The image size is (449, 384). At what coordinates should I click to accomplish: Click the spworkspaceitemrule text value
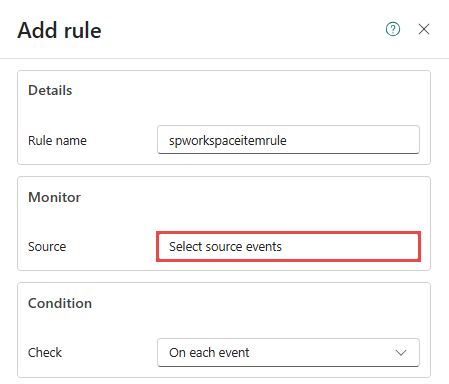(x=228, y=140)
